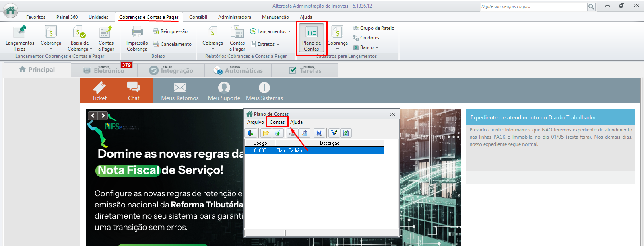The width and height of the screenshot is (644, 246).
Task: Open the Ajuda ribbon tab
Action: tap(306, 17)
